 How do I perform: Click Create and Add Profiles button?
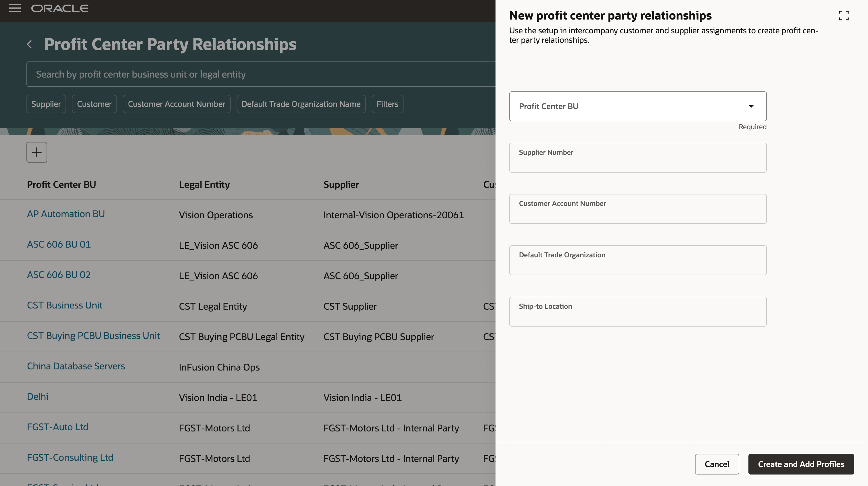coord(801,464)
